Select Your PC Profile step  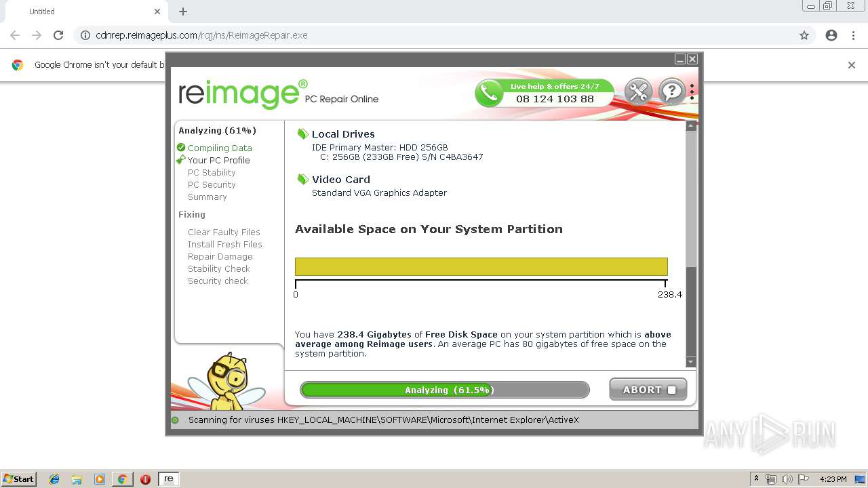218,160
